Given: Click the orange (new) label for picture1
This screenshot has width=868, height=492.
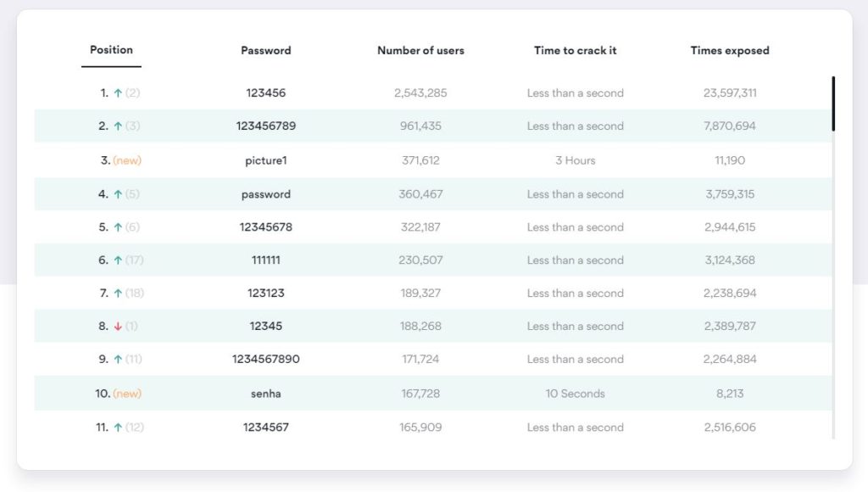Looking at the screenshot, I should 127,160.
